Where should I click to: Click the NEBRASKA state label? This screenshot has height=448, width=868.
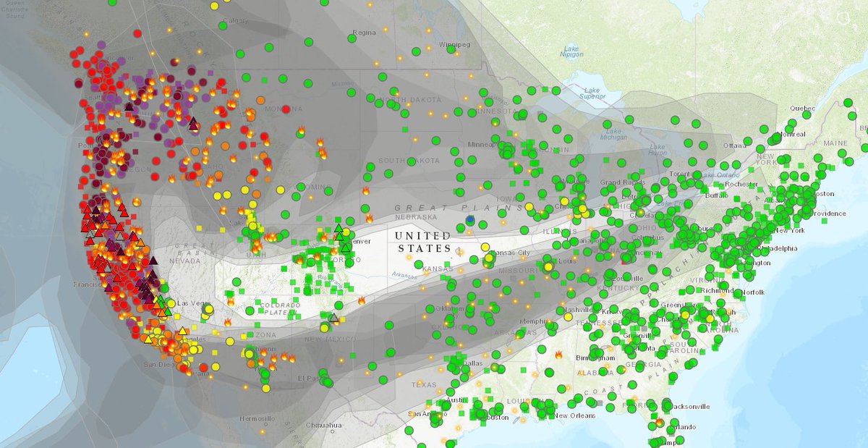pyautogui.click(x=415, y=216)
